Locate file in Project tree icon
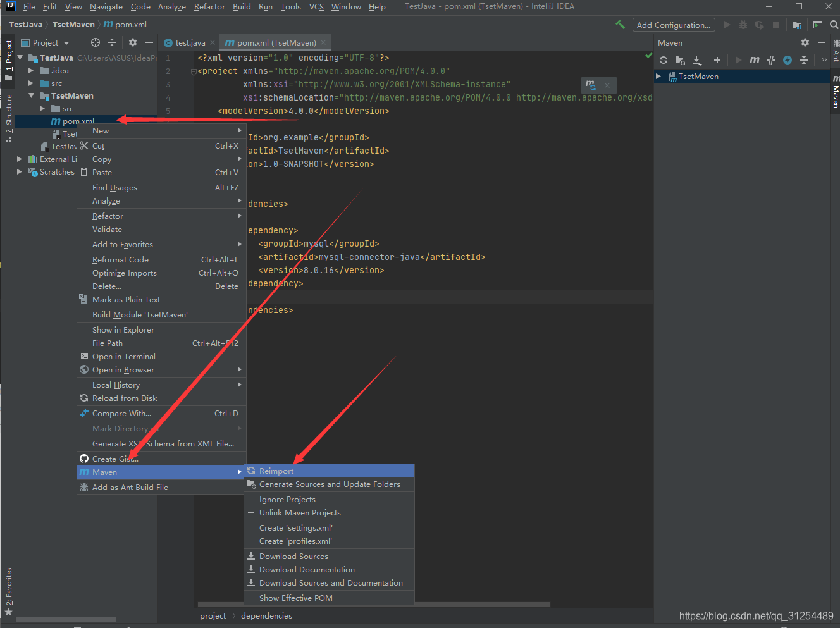Screen dimensions: 840x628 [96, 42]
